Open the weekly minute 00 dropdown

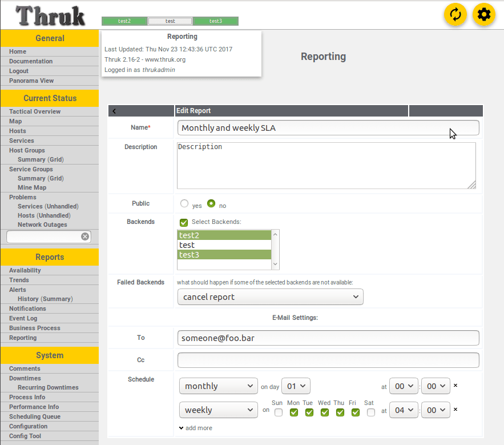tap(436, 410)
